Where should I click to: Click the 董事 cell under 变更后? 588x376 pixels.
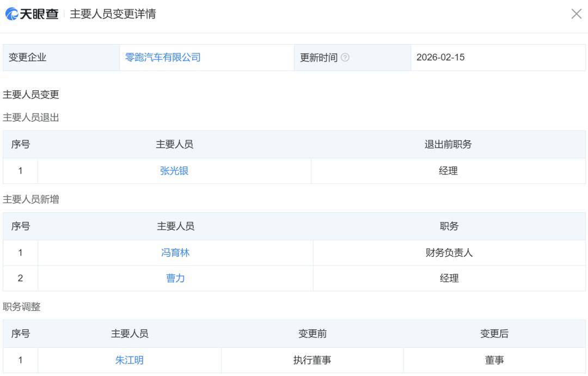point(494,360)
